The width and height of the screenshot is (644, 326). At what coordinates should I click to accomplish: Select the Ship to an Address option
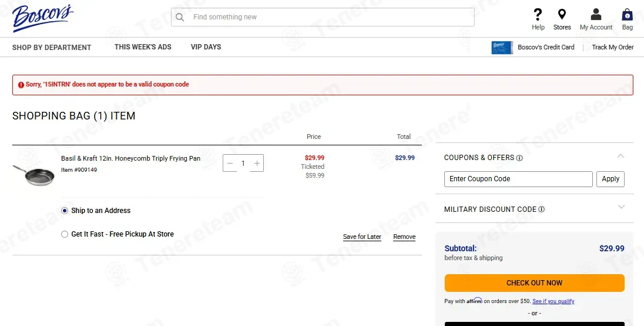[65, 211]
